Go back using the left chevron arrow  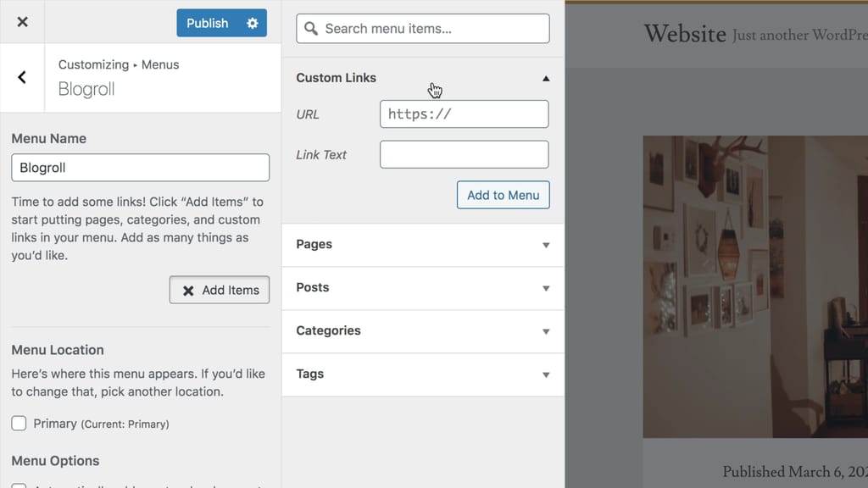(22, 77)
